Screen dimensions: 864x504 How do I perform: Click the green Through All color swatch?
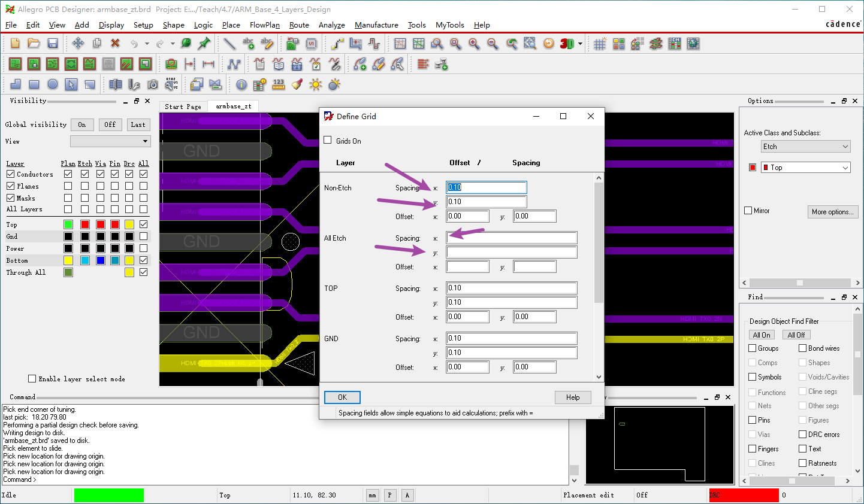(x=68, y=272)
